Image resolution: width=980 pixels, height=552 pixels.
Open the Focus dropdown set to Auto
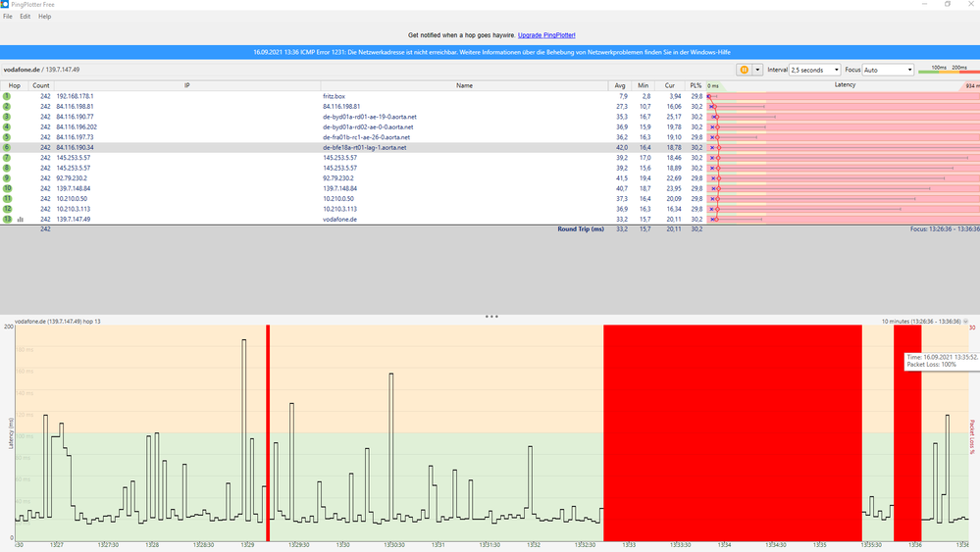point(888,70)
